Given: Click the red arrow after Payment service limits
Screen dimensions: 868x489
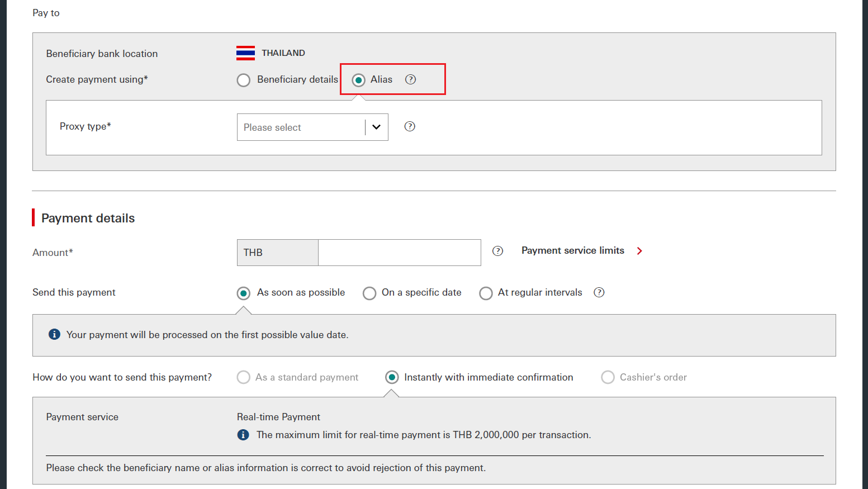Looking at the screenshot, I should pos(639,251).
